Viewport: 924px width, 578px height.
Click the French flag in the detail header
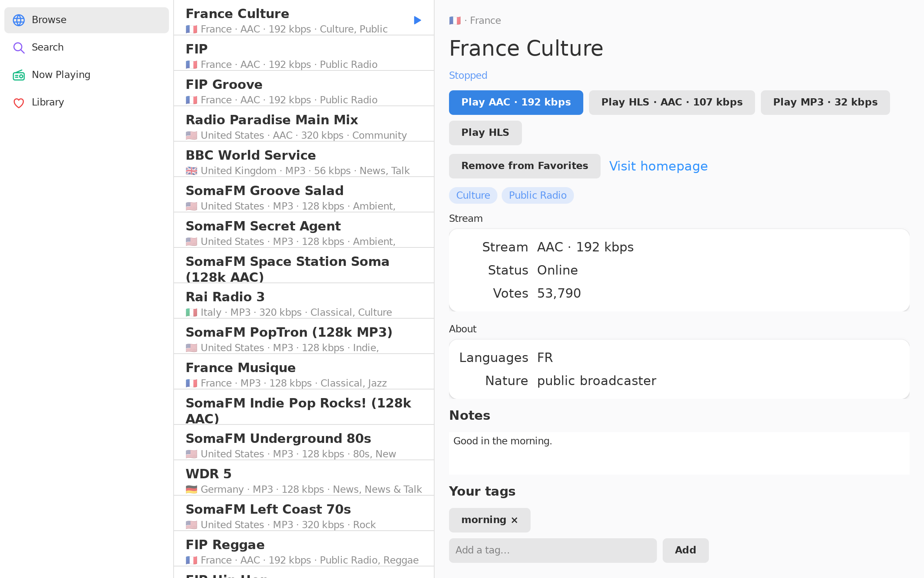[x=455, y=20]
